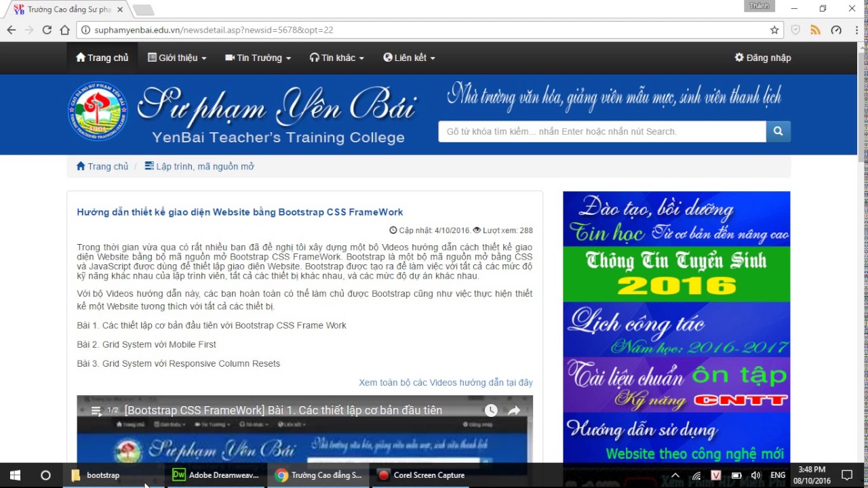Switch to Adobe Dreamweaver in the taskbar
868x488 pixels.
coord(216,475)
